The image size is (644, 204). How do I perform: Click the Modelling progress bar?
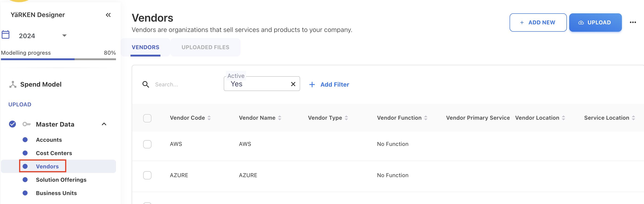click(58, 59)
